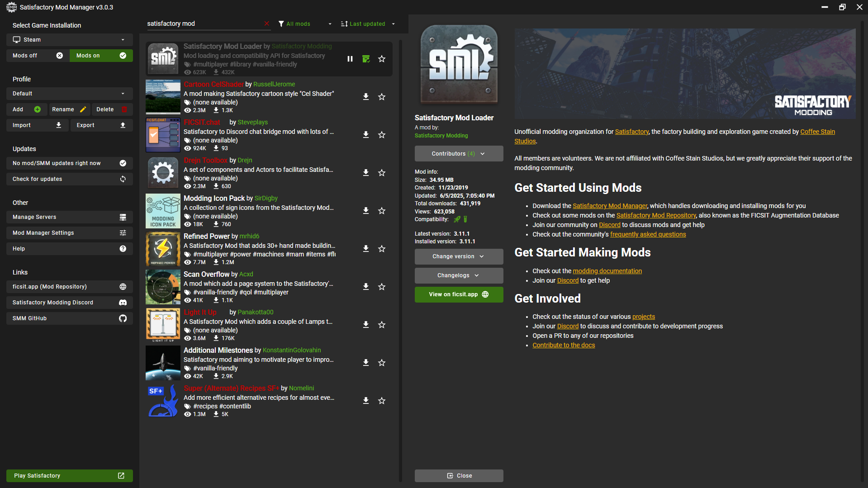Download Drejn Toolbox mod
Image resolution: width=868 pixels, height=488 pixels.
click(366, 173)
